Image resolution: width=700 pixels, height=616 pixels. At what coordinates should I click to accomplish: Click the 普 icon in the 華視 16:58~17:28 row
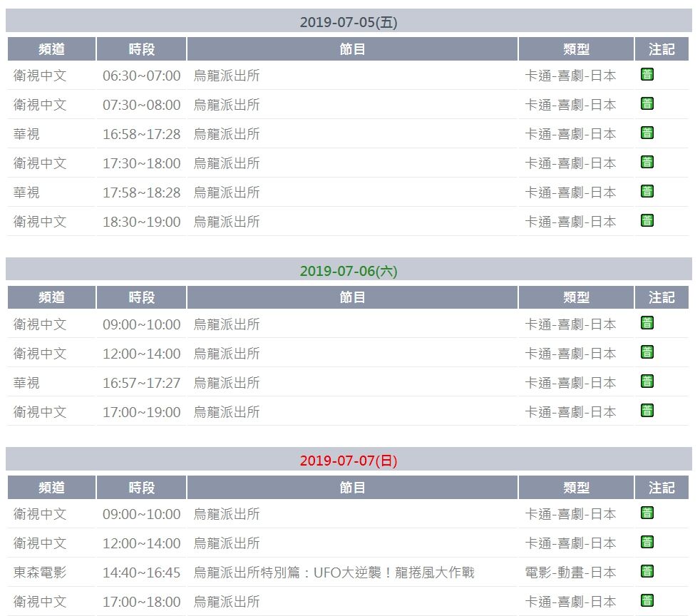coord(647,133)
